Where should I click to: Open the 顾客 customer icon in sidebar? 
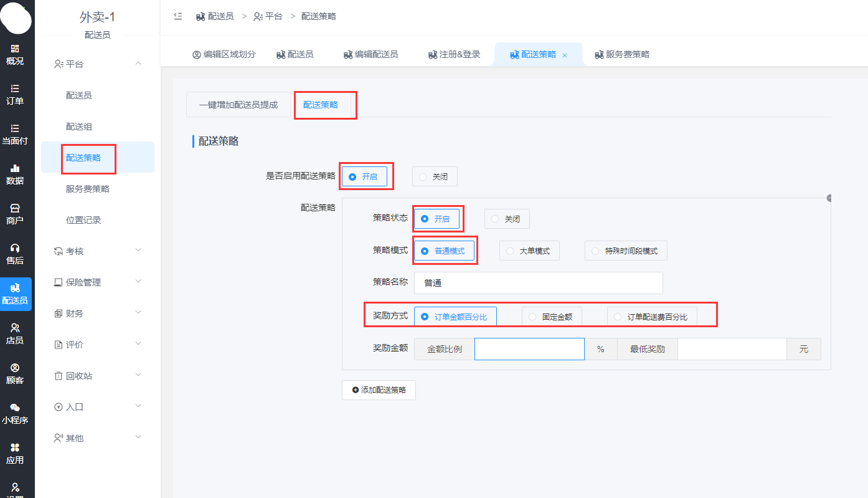(15, 368)
